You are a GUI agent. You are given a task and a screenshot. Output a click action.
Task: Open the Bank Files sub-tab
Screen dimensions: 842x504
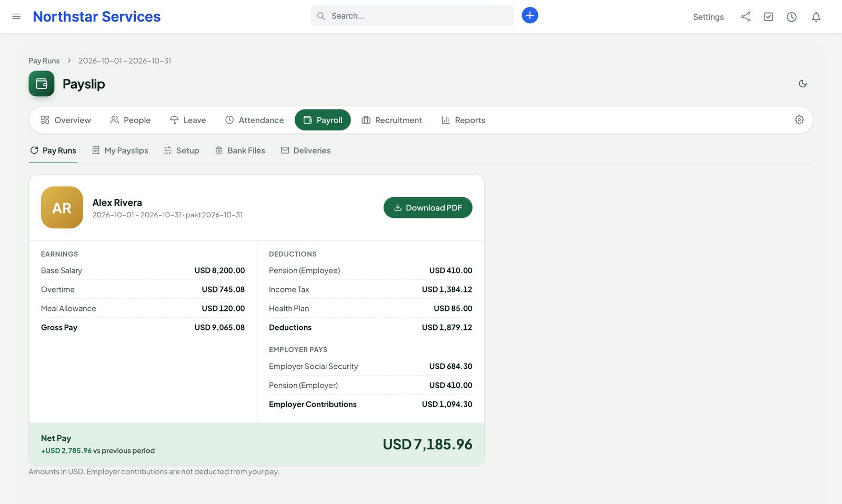click(x=240, y=150)
